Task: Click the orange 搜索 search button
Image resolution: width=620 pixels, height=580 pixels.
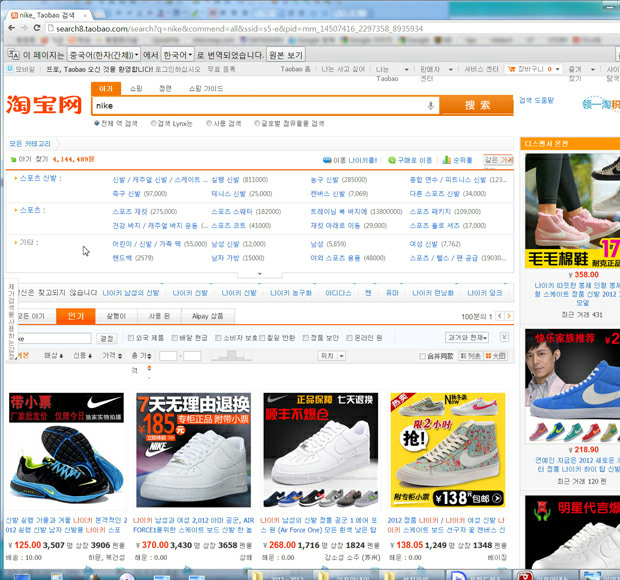Action: (x=477, y=105)
